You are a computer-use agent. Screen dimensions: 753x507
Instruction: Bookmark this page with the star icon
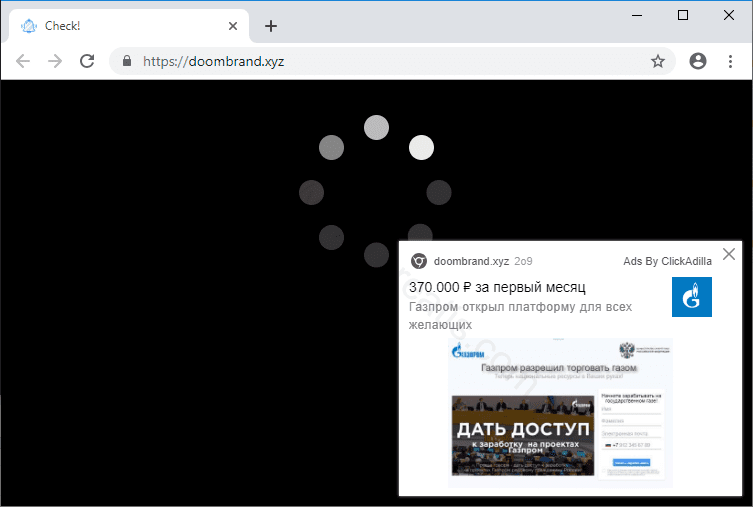point(658,61)
